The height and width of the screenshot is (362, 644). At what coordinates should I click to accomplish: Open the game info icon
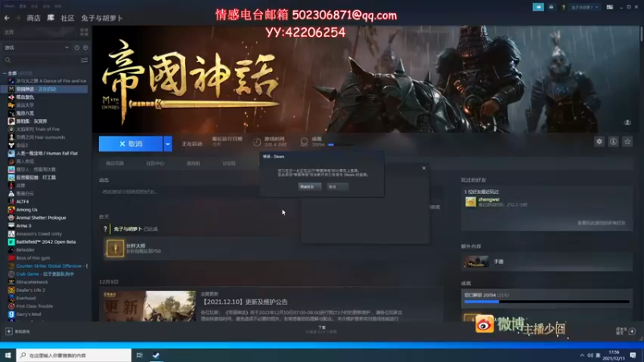pyautogui.click(x=613, y=142)
